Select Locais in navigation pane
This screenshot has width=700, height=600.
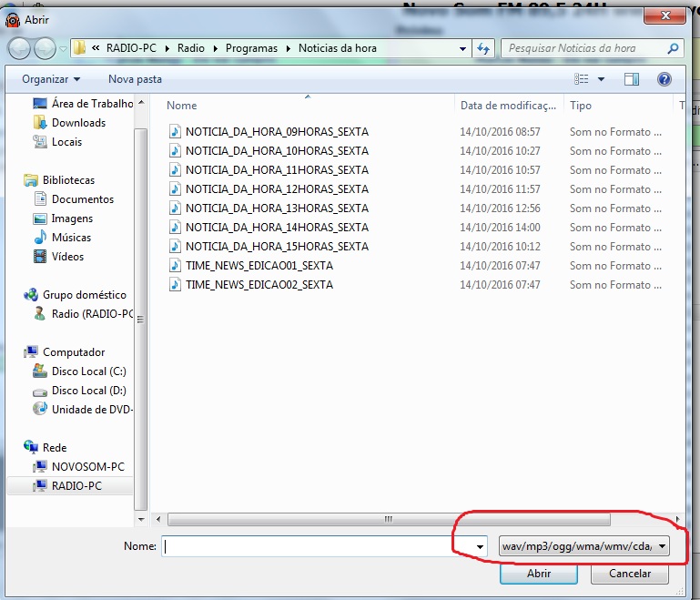[x=58, y=141]
